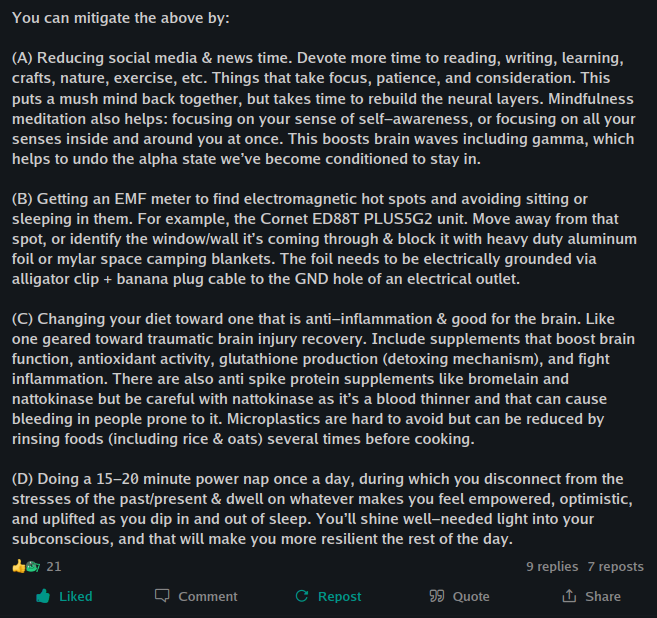Click the thumbs-up icon on the Liked button
Image resolution: width=657 pixels, height=618 pixels.
click(43, 596)
